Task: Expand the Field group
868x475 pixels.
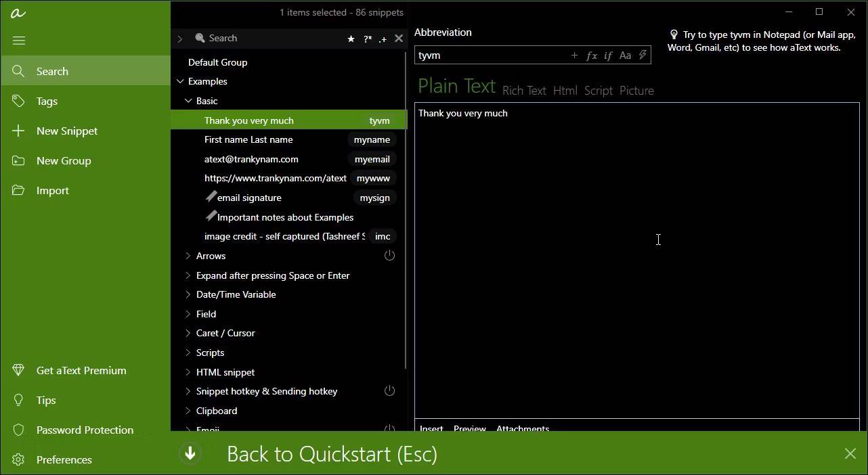Action: (x=188, y=314)
